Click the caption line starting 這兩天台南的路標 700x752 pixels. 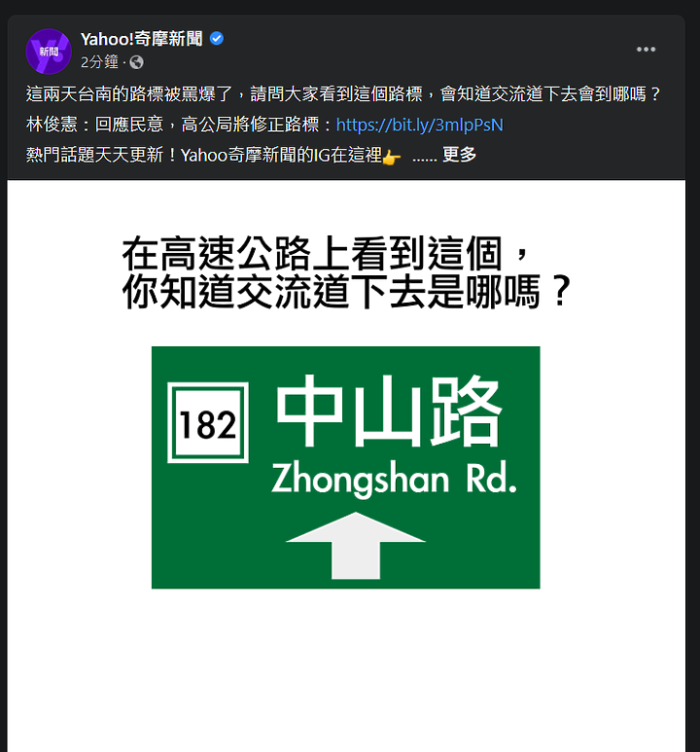pos(343,94)
